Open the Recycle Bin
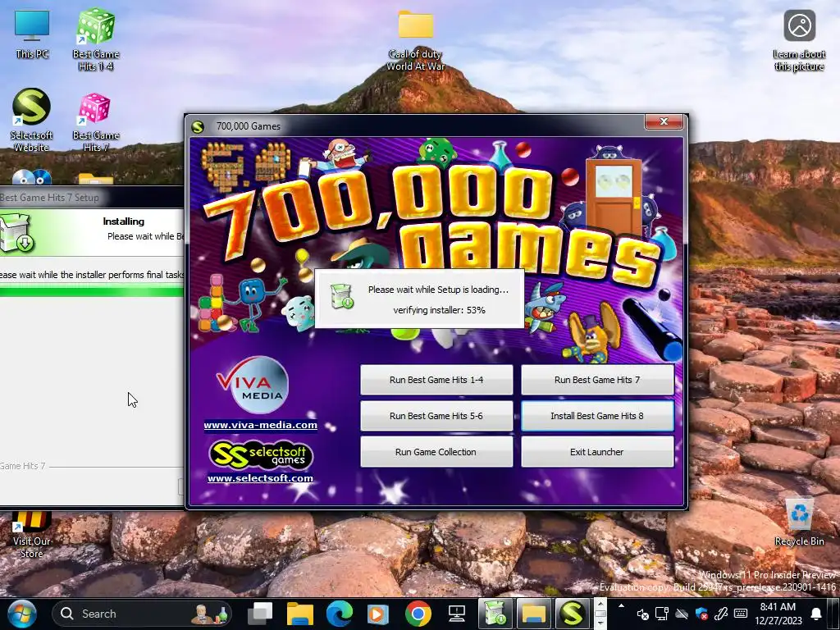Viewport: 840px width, 630px height. click(x=799, y=522)
